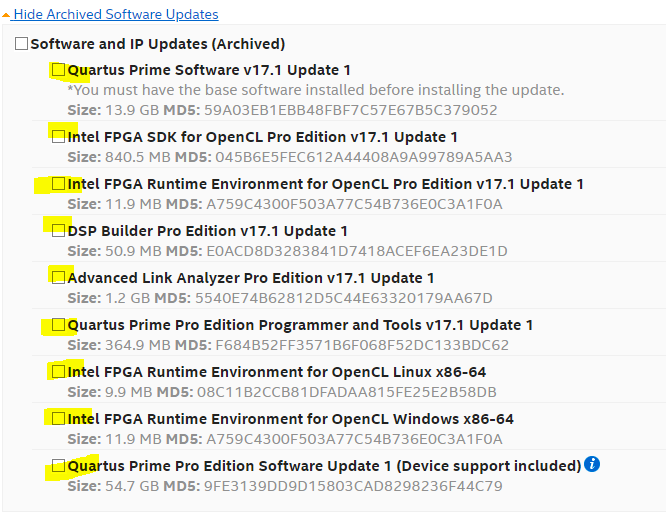Tick the OpenCL Windows x86-64 runtime checkbox
Viewport: 666px width, 514px height.
(x=59, y=418)
